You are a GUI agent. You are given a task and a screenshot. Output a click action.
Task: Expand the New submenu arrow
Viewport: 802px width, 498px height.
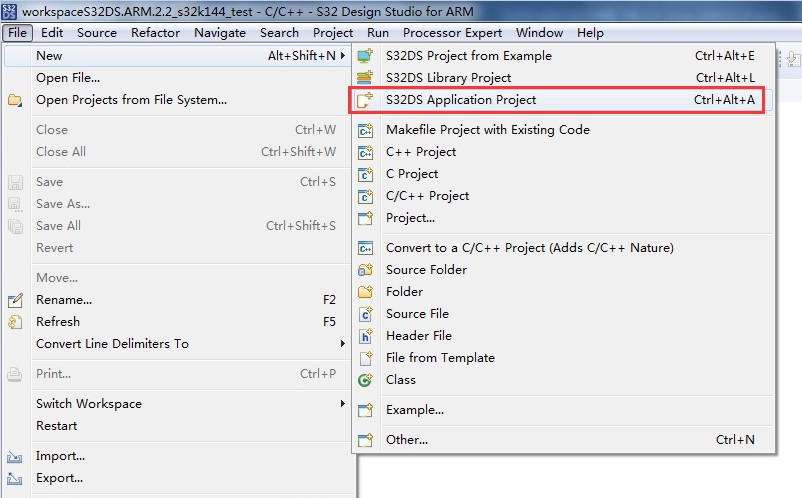pos(343,55)
